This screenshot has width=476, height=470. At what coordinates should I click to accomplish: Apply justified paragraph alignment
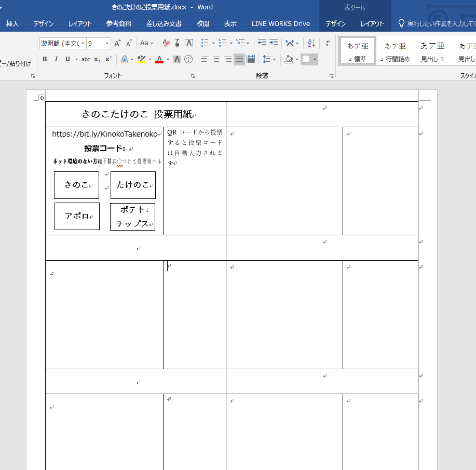click(x=238, y=59)
